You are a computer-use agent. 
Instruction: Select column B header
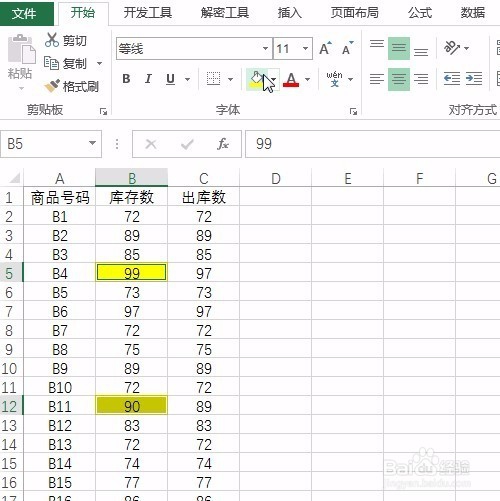point(131,178)
